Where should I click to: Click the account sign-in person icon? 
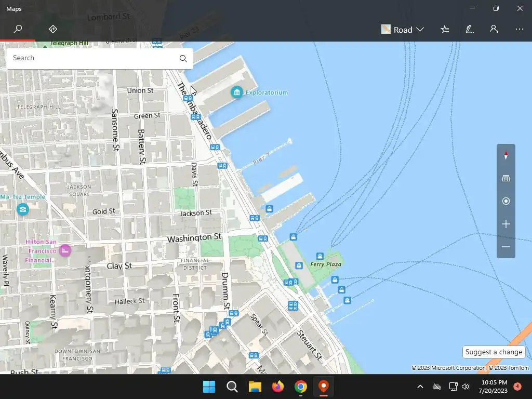(495, 29)
